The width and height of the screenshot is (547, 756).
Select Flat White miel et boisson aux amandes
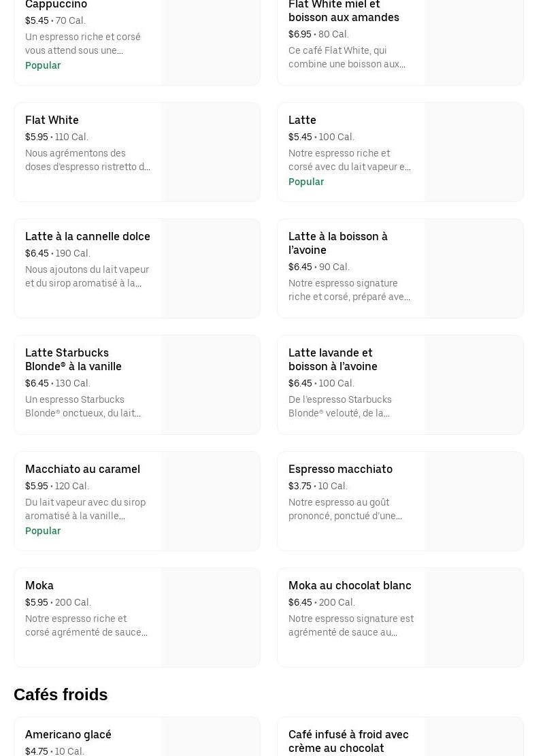(x=344, y=11)
